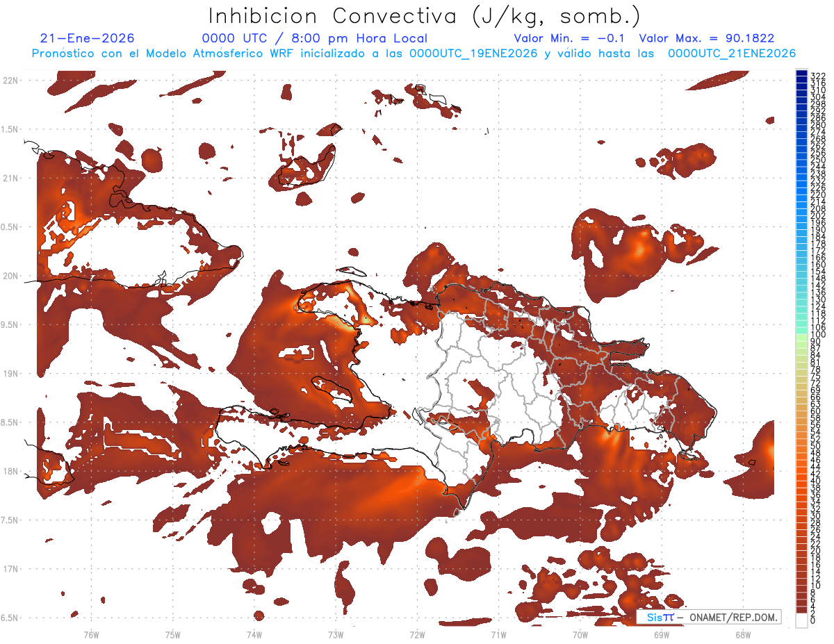This screenshot has height=644, width=834.
Task: Click the "9.5N" latitude label
Action: coord(10,324)
